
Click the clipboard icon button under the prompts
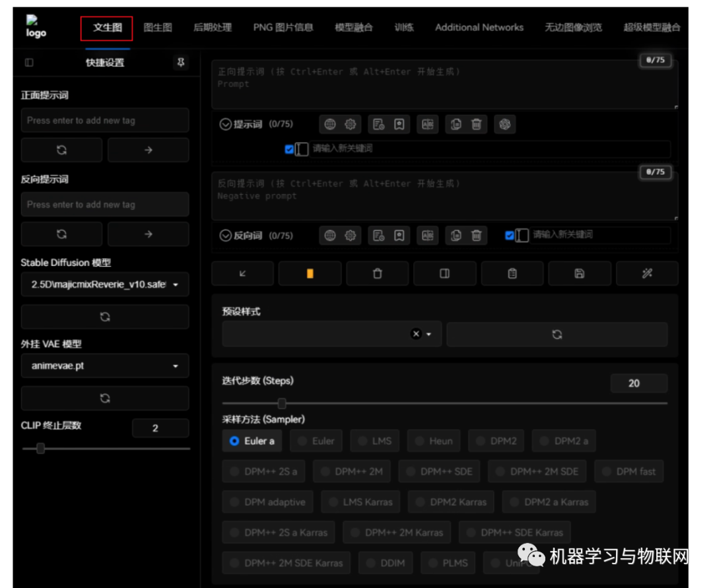pyautogui.click(x=512, y=273)
